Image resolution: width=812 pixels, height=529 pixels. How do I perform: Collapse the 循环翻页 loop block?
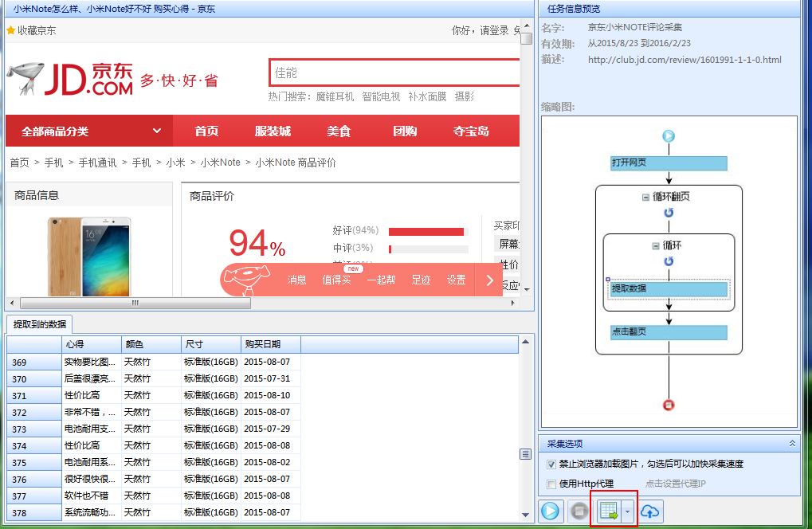pyautogui.click(x=645, y=198)
